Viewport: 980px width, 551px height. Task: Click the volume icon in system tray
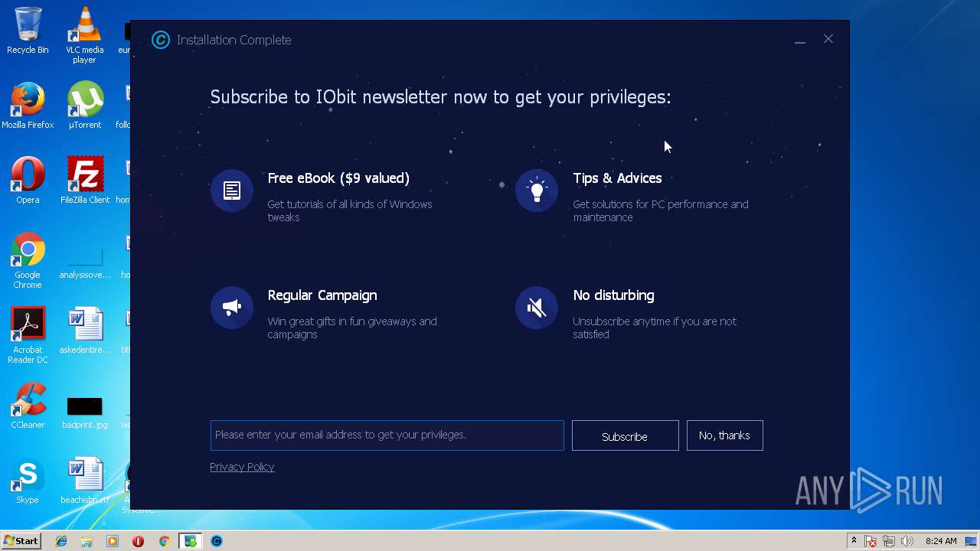(906, 541)
